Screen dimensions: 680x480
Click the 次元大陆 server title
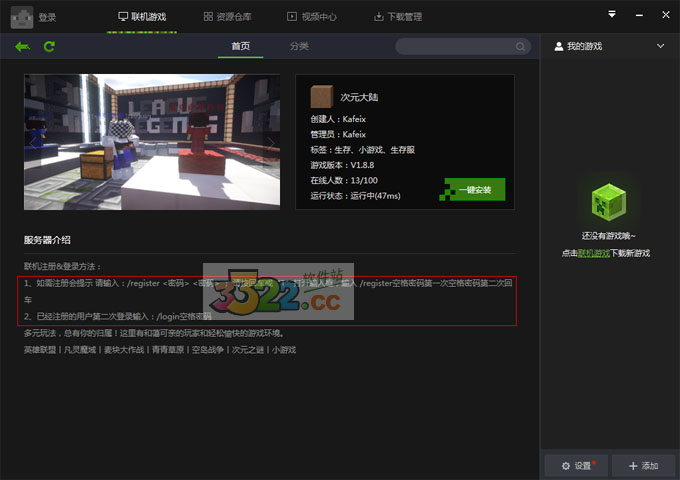tap(359, 97)
